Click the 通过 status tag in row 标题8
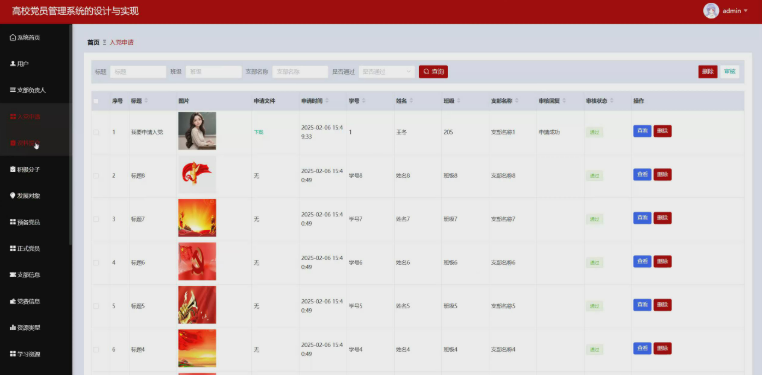 pyautogui.click(x=594, y=176)
